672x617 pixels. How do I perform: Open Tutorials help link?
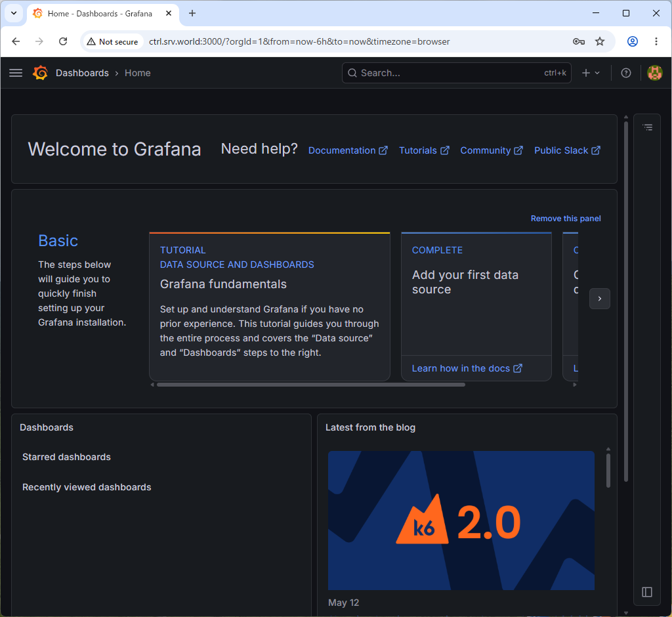click(x=425, y=150)
